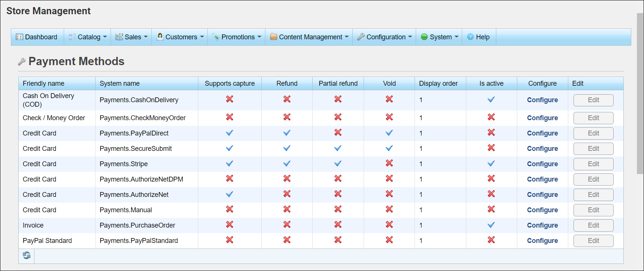Image resolution: width=644 pixels, height=271 pixels.
Task: Click Is active checkmark for Cash On Delivery
Action: 491,100
